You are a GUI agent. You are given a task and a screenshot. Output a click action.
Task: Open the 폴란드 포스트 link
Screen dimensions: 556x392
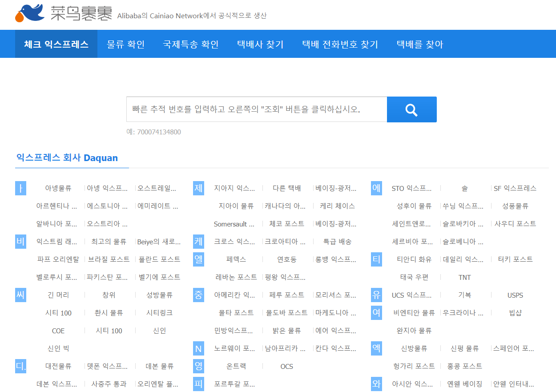(x=159, y=259)
